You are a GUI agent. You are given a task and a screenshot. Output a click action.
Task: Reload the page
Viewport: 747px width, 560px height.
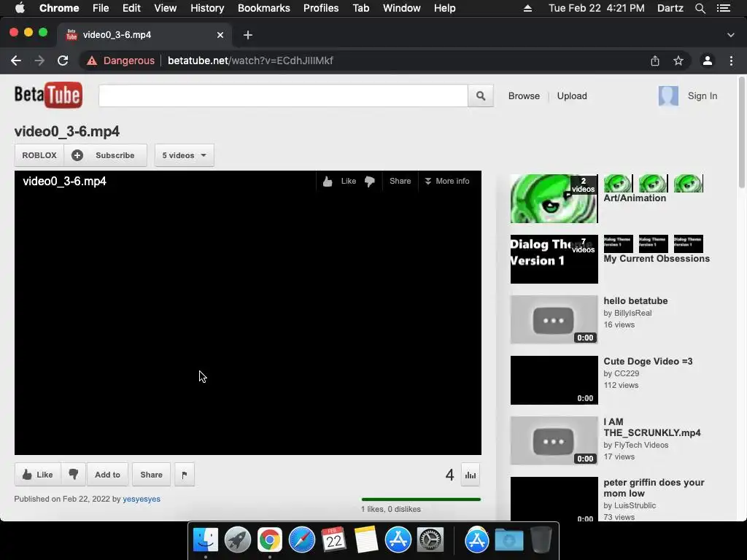pyautogui.click(x=63, y=61)
